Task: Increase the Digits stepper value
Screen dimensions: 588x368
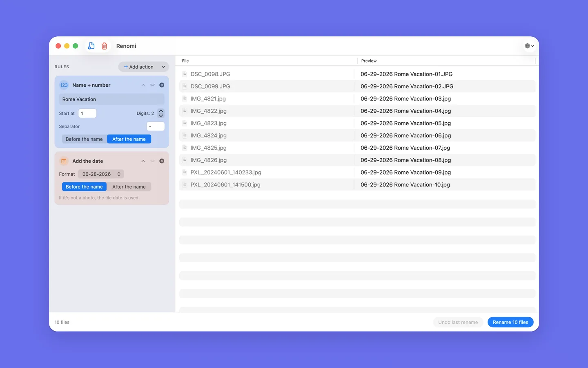Action: 161,111
